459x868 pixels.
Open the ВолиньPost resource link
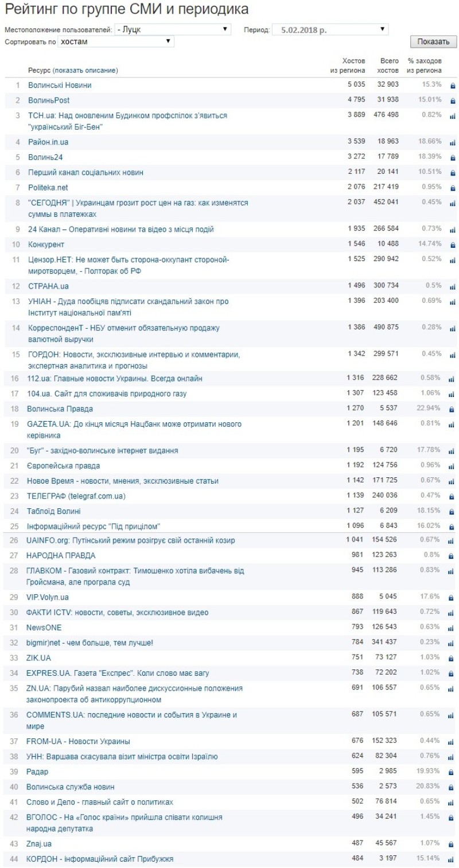49,100
